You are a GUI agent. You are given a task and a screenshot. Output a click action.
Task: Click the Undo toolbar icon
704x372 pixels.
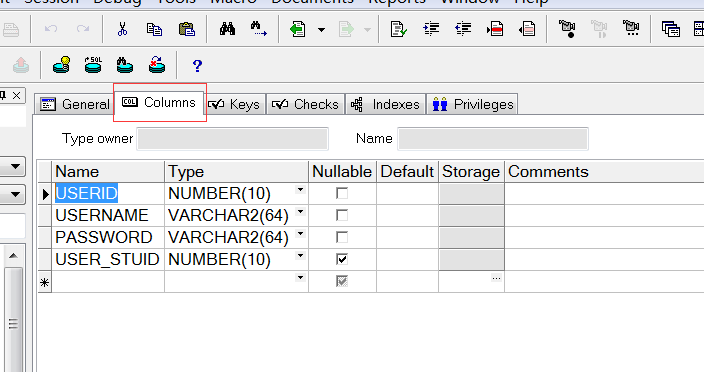[x=51, y=29]
